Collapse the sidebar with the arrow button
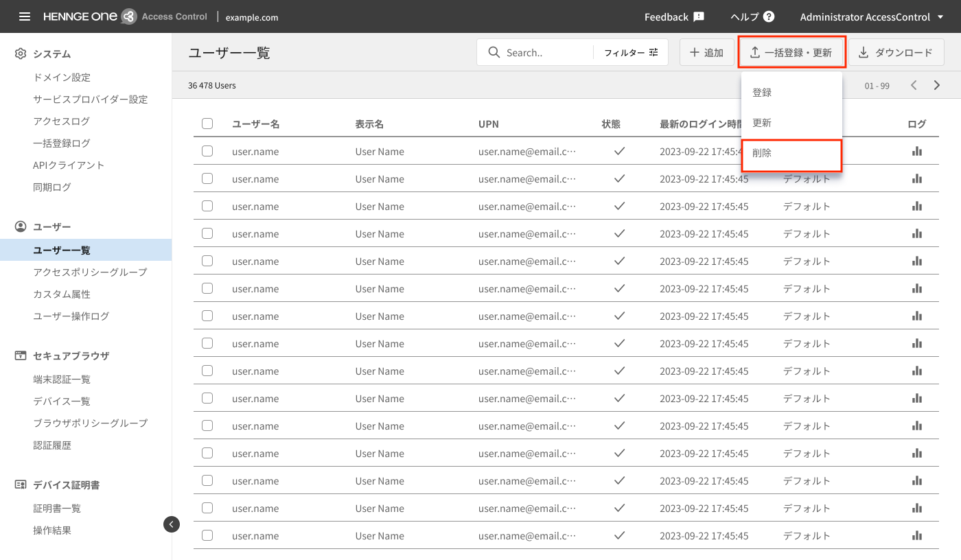Viewport: 961px width, 560px height. point(172,524)
